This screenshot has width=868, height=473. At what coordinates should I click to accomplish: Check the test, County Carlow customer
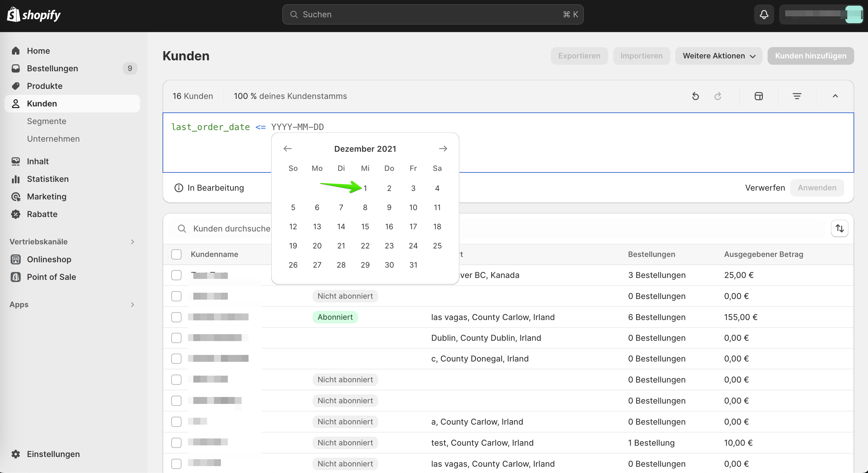(x=176, y=443)
